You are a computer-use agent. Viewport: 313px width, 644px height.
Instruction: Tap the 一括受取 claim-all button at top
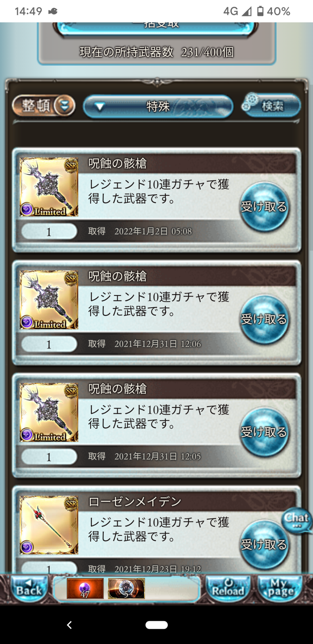[x=156, y=28]
